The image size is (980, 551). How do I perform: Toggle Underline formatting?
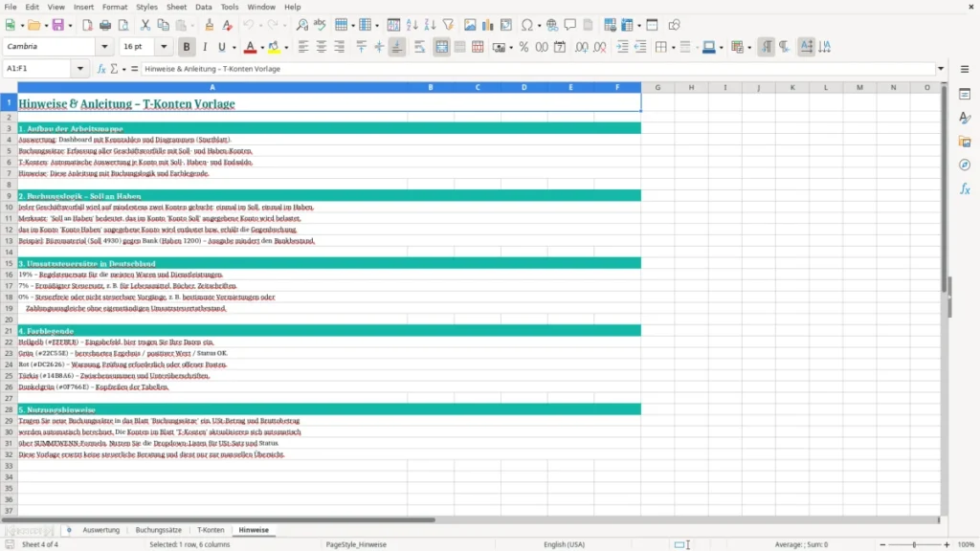[x=221, y=47]
